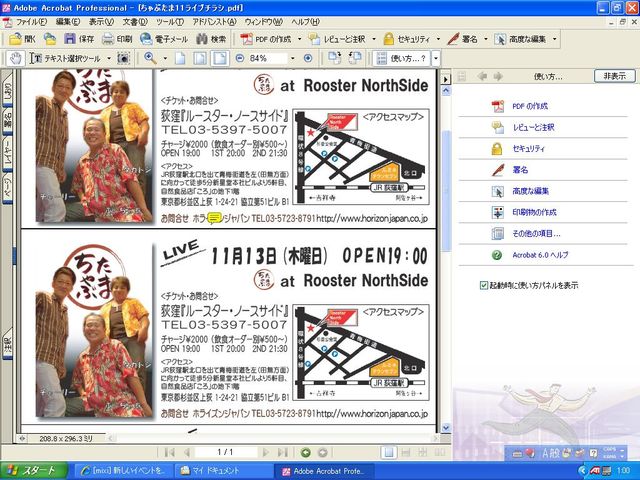Open the 署名 toolbar dropdown
Screen dimensions: 640x480
click(x=486, y=39)
